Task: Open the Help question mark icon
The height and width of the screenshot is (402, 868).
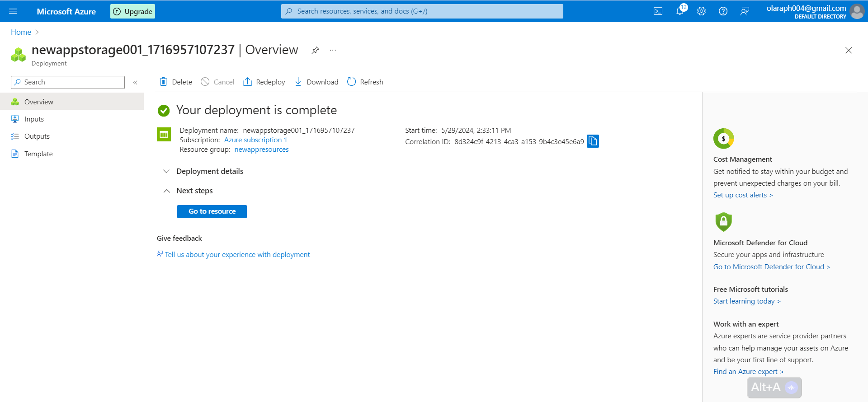Action: [723, 11]
